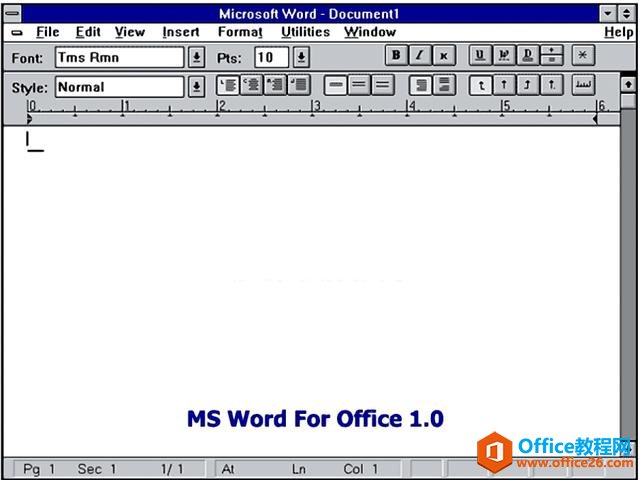Select justified paragraph alignment icon
Screen dimensions: 640x480
(299, 85)
